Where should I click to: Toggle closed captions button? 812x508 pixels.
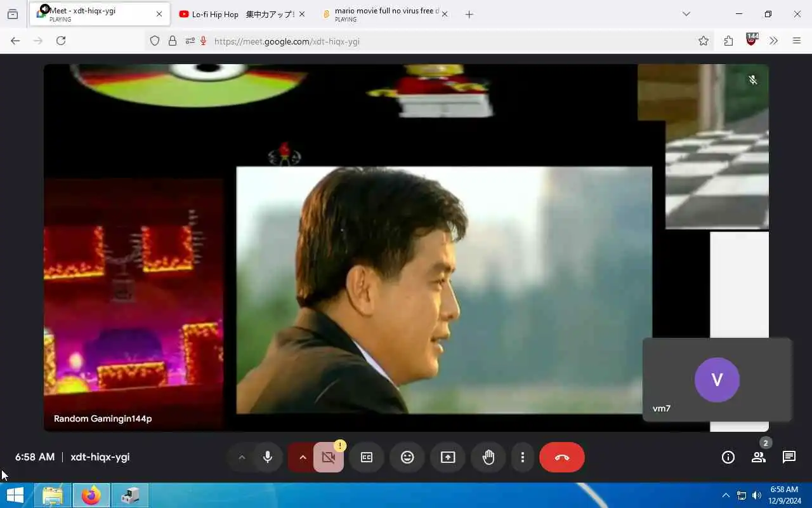(x=367, y=457)
